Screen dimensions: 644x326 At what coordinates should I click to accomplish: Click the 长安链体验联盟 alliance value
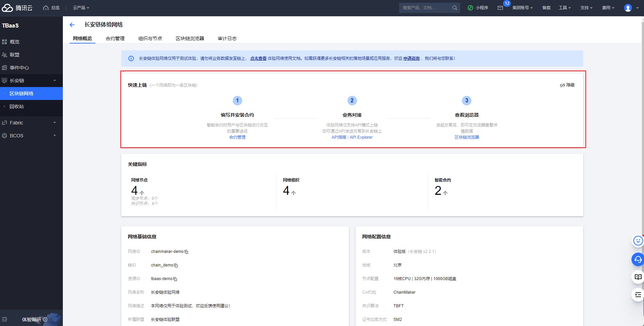(x=165, y=320)
